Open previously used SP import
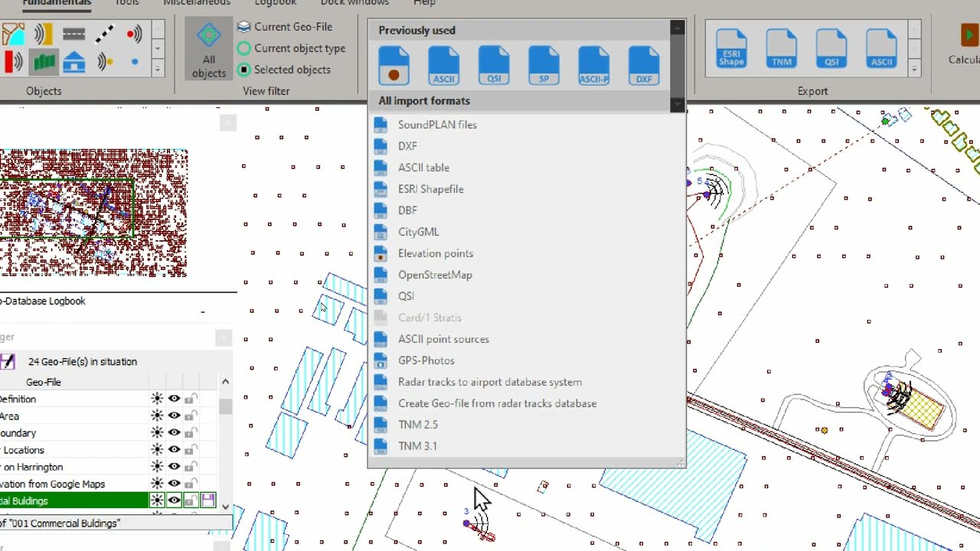This screenshot has width=980, height=551. [x=544, y=65]
